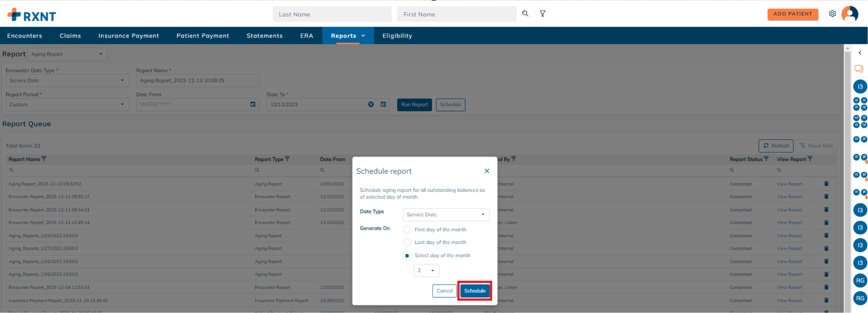The image size is (868, 313).
Task: Collapse the right sidebar chevron
Action: (860, 52)
